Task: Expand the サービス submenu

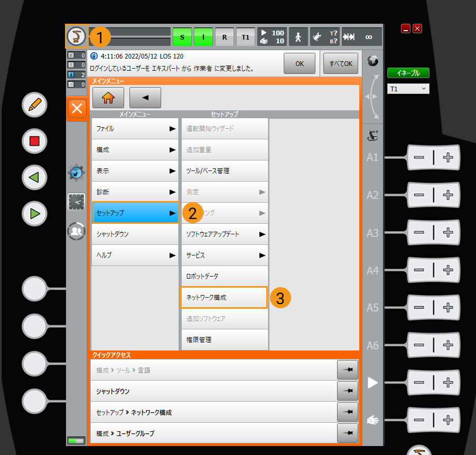Action: pos(225,255)
